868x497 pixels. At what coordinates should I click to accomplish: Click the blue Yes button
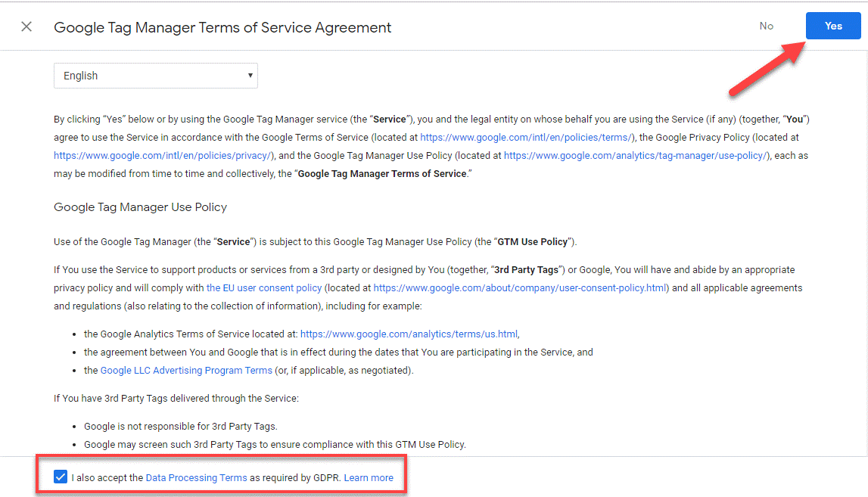pyautogui.click(x=833, y=26)
